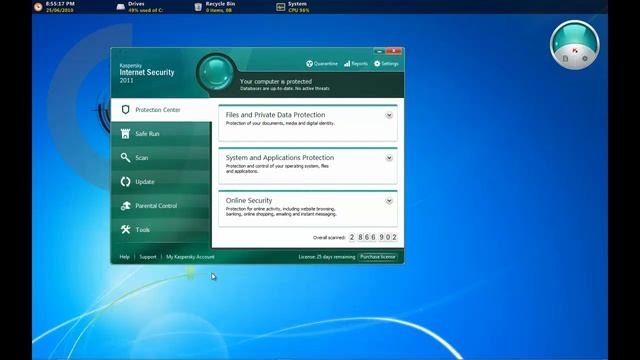Open My Kaspersky Account link
The width and height of the screenshot is (640, 360).
pos(190,257)
